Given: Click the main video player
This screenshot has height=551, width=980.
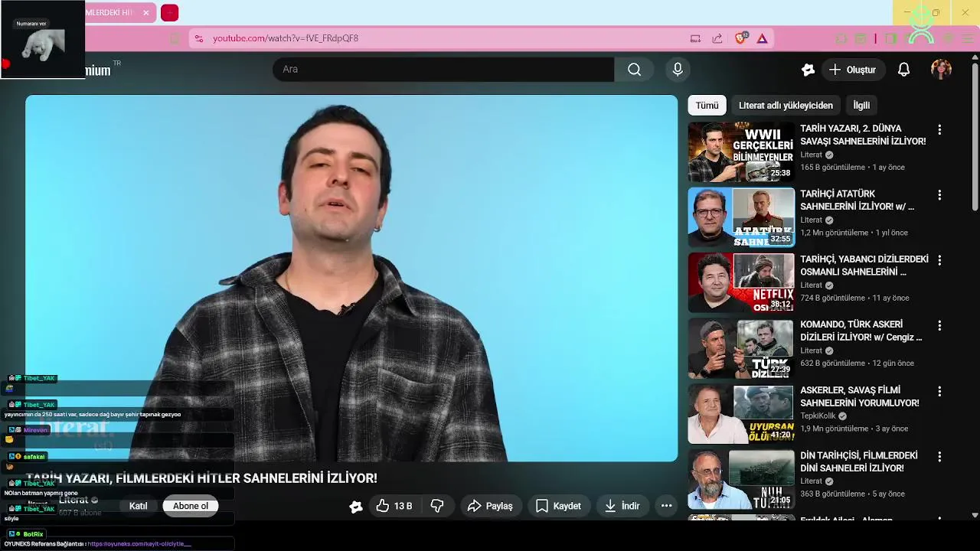Looking at the screenshot, I should pyautogui.click(x=351, y=278).
